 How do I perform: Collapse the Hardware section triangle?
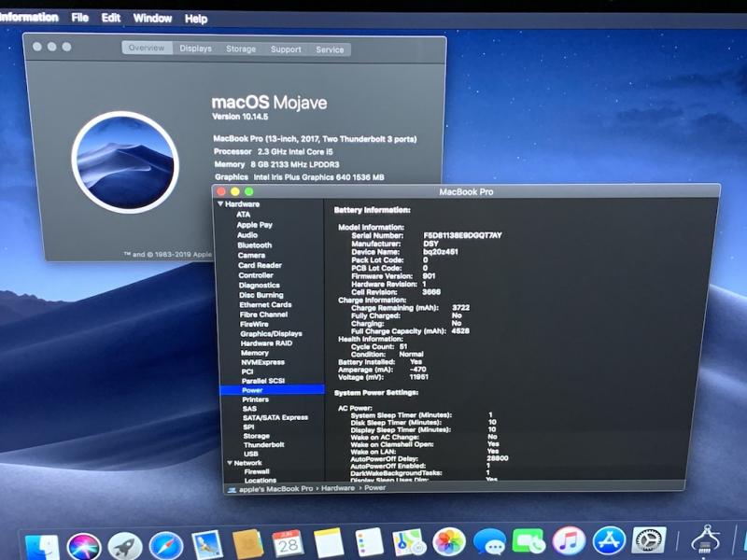tap(220, 203)
